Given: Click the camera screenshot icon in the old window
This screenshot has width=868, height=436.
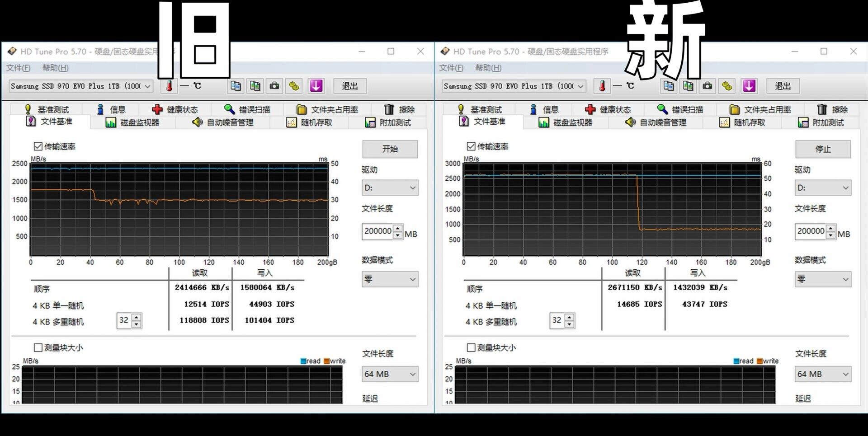Looking at the screenshot, I should [274, 86].
